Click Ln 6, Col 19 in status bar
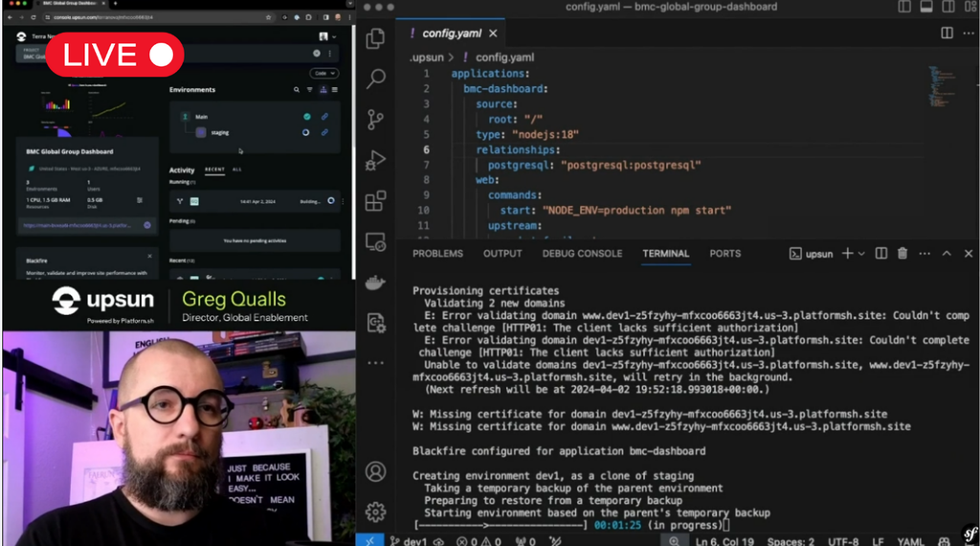Viewport: 980px width, 546px height. point(724,541)
